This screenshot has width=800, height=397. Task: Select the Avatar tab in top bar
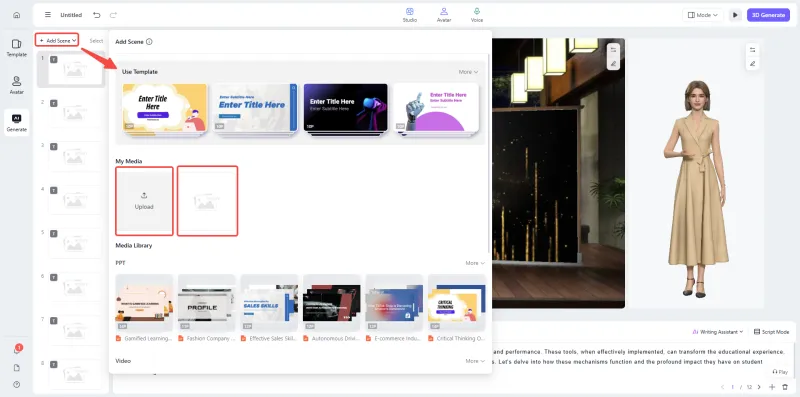444,15
